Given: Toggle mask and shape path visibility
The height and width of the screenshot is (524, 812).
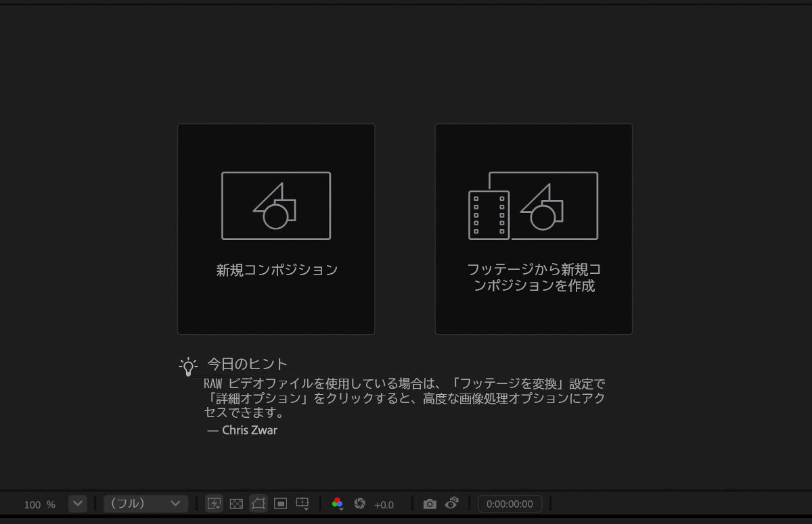Looking at the screenshot, I should tap(258, 504).
